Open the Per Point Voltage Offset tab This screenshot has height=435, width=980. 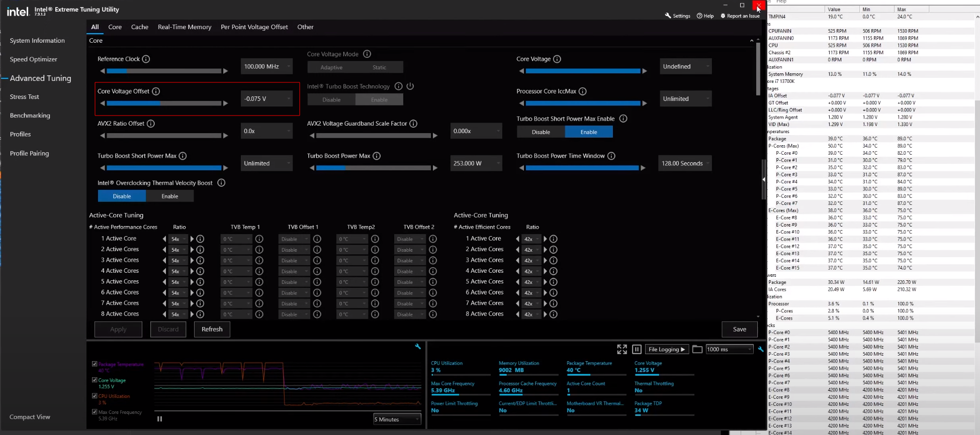click(x=254, y=27)
